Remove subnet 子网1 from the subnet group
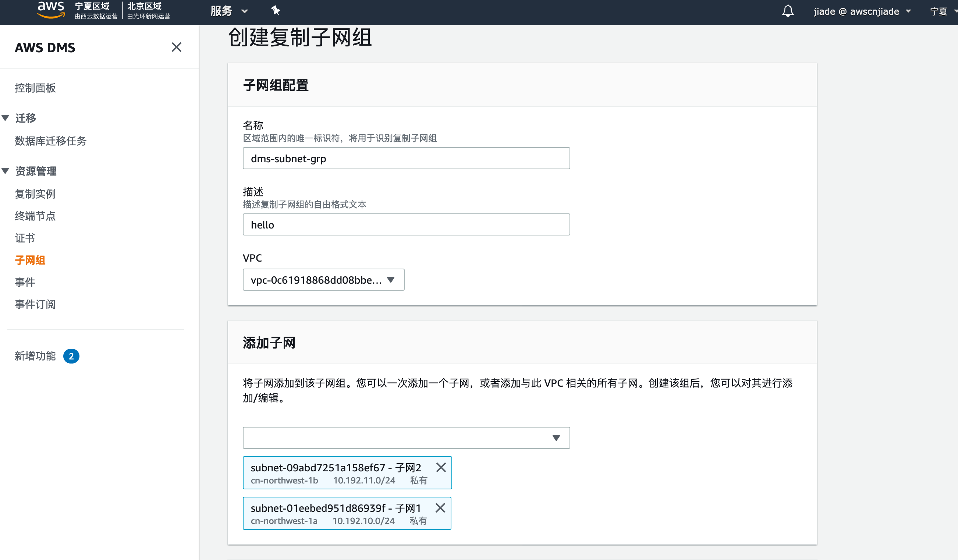This screenshot has width=958, height=560. [x=441, y=508]
